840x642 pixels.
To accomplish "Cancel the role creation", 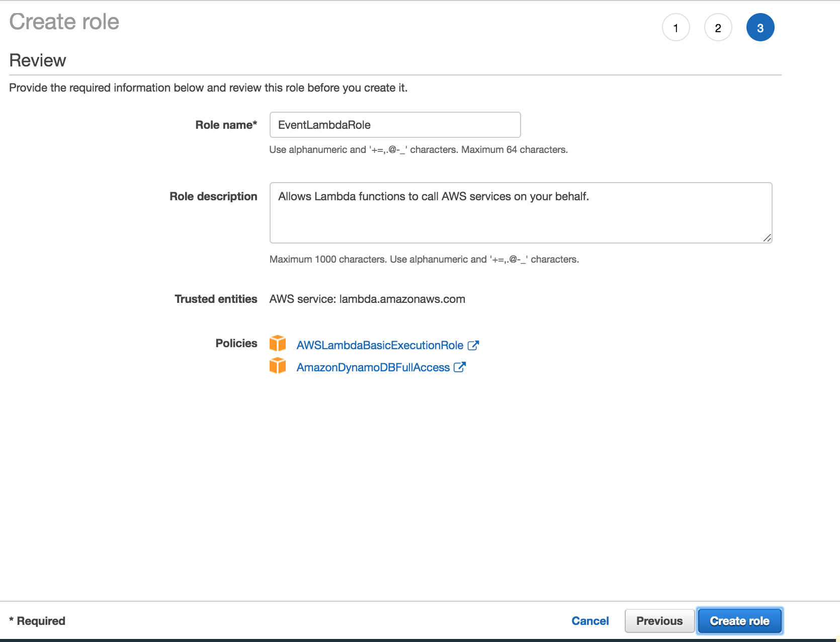I will 590,621.
